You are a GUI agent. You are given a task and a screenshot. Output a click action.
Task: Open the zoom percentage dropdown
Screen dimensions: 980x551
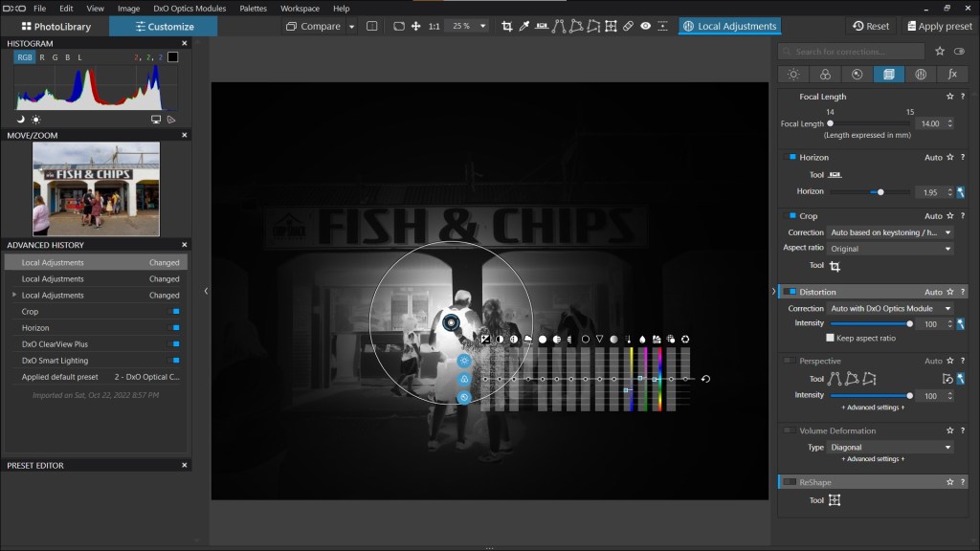point(470,26)
